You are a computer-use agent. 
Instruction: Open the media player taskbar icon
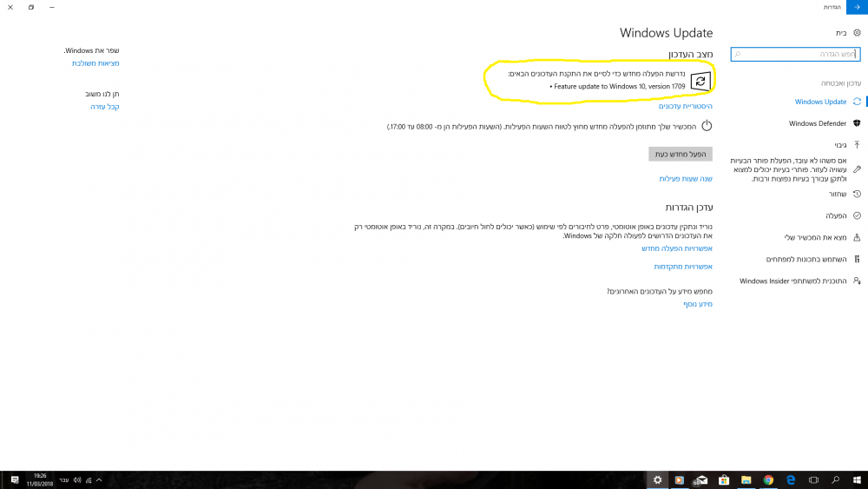680,480
